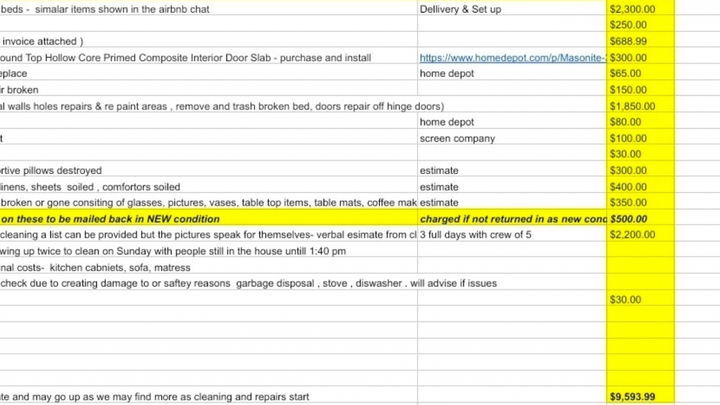The width and height of the screenshot is (720, 405).
Task: Click the 'Dellivery & Set up' cell
Action: pos(512,9)
